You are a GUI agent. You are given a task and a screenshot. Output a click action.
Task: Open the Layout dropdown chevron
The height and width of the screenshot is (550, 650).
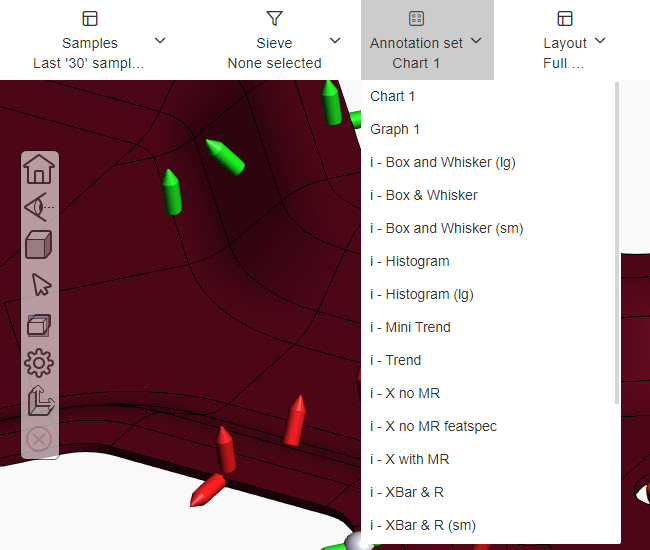[x=600, y=41]
